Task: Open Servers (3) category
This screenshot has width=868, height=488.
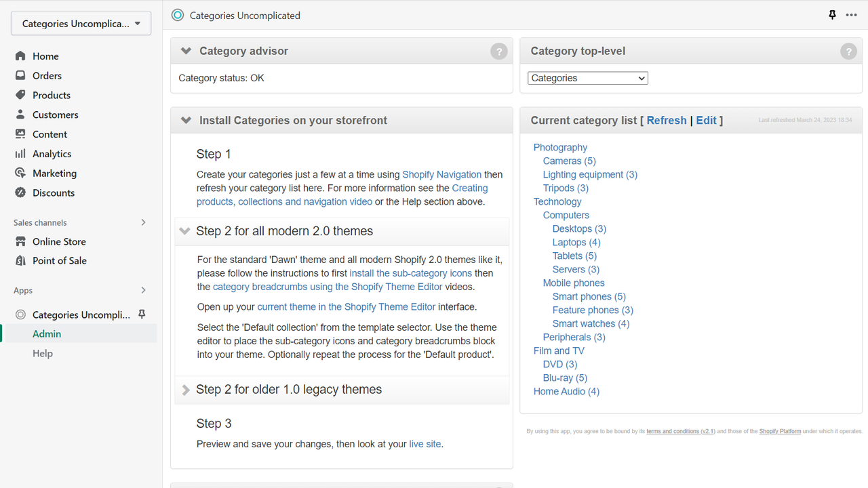Action: click(x=576, y=269)
